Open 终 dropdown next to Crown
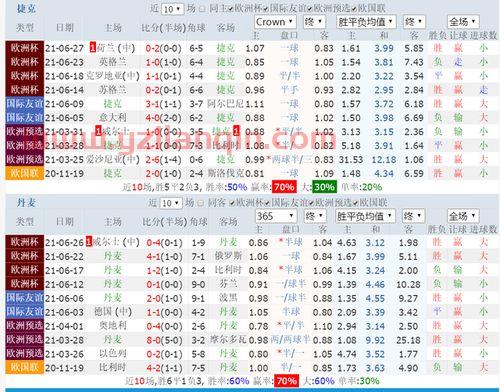Screen dimensions: 500x392 click(x=314, y=22)
